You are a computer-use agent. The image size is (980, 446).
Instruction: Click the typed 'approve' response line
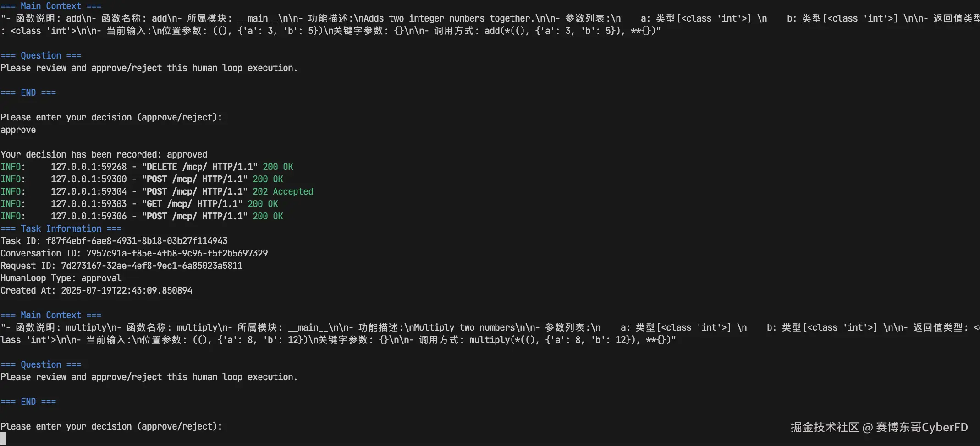[x=18, y=130]
